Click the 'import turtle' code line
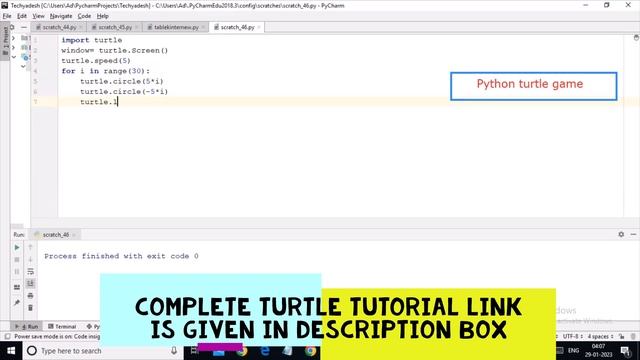The image size is (640, 360). click(x=91, y=40)
